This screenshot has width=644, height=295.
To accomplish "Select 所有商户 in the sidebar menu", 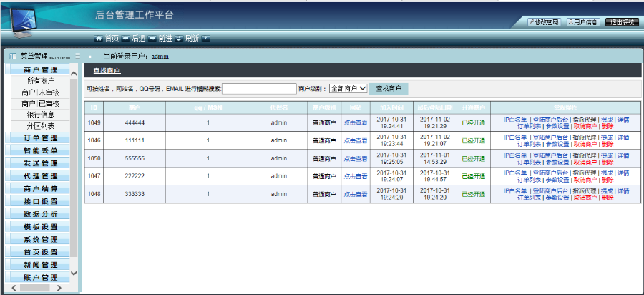I will 40,82.
